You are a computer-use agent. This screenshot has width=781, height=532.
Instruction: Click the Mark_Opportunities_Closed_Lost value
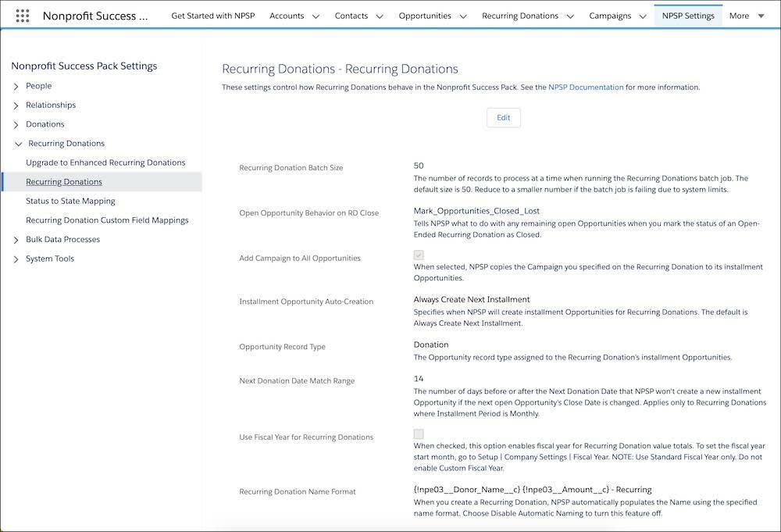point(476,211)
